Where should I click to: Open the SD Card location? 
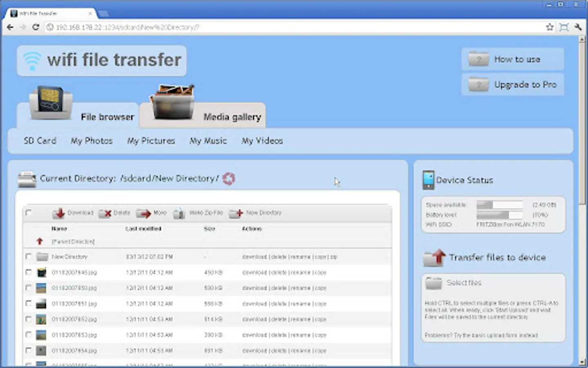point(40,141)
